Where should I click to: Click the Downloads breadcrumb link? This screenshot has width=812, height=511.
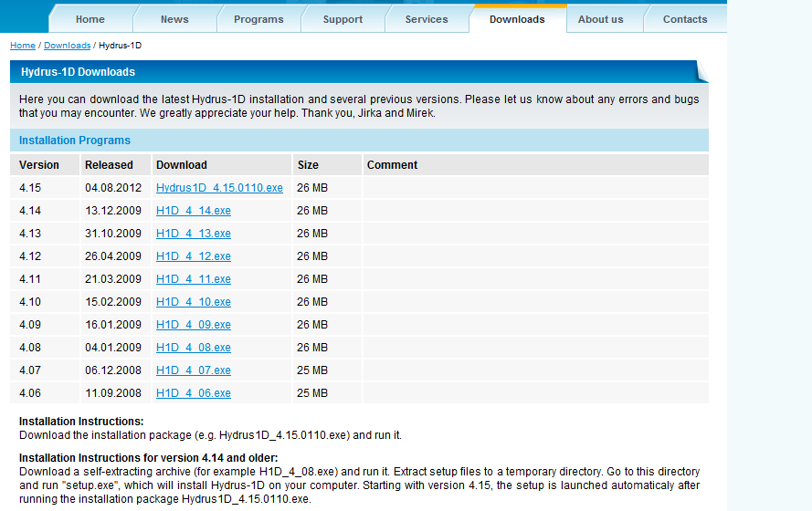pos(68,46)
